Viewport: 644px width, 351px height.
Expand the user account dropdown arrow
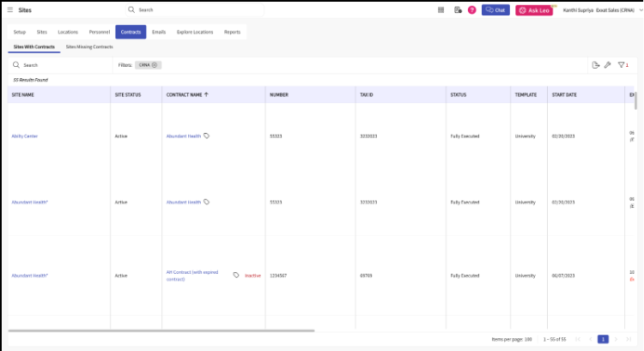coord(641,9)
